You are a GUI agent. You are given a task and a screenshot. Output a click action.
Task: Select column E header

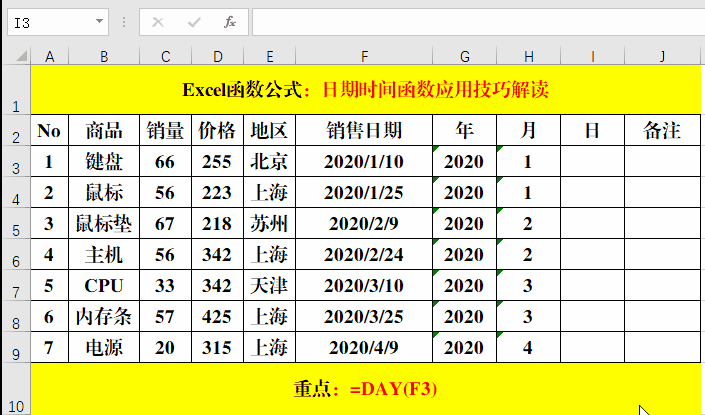point(269,57)
